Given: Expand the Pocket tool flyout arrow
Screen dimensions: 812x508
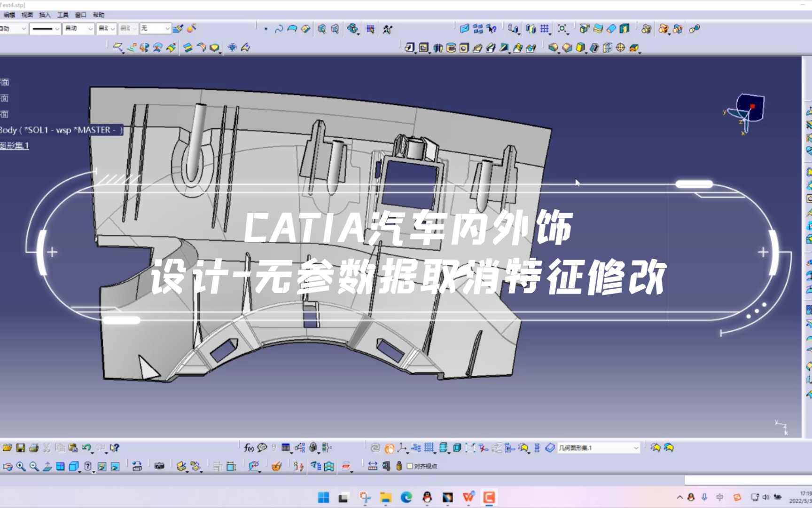Looking at the screenshot, I should click(x=429, y=53).
